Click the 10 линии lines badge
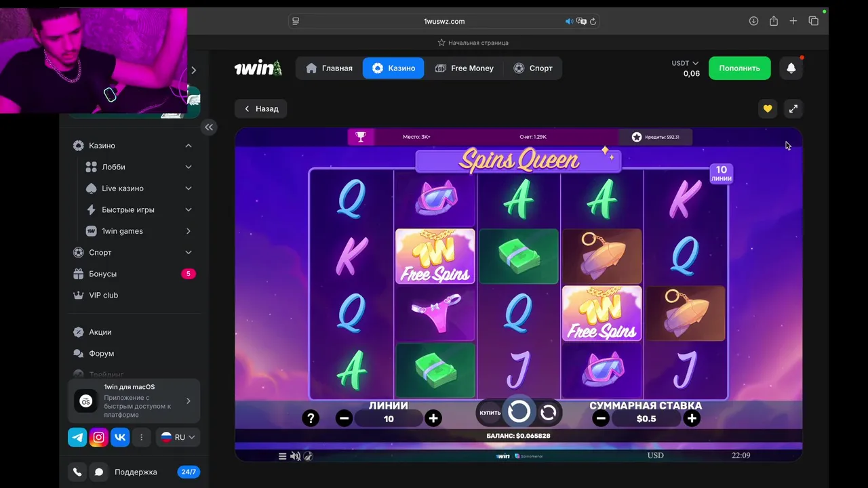This screenshot has width=868, height=488. tap(722, 174)
